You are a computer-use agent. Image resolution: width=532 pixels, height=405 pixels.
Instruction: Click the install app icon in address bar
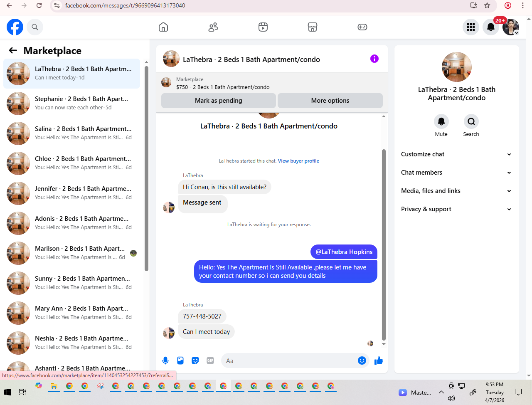point(474,5)
